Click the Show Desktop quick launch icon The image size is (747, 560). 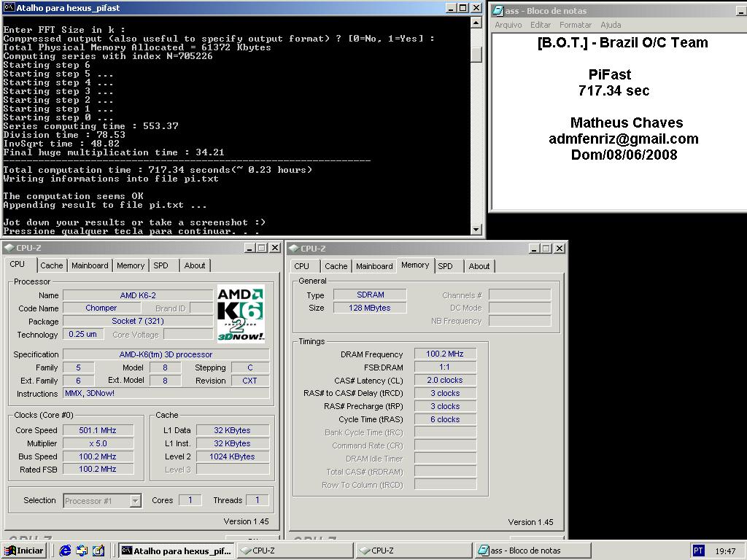pyautogui.click(x=82, y=551)
